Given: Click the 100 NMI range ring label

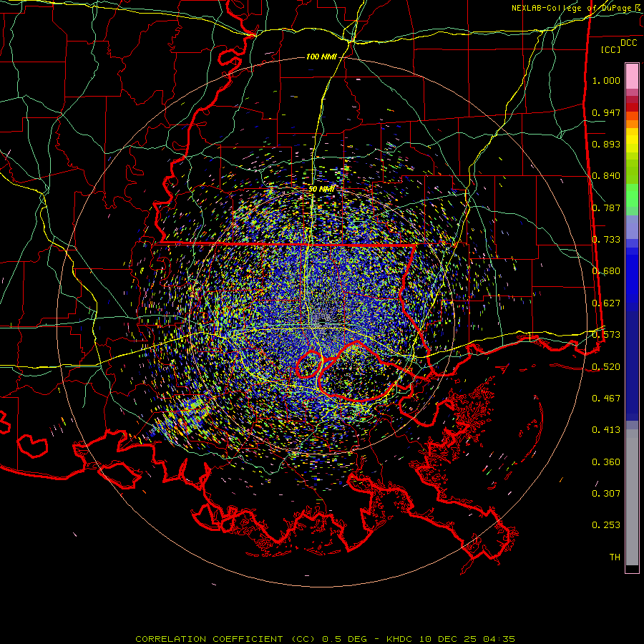Looking at the screenshot, I should pos(321,57).
